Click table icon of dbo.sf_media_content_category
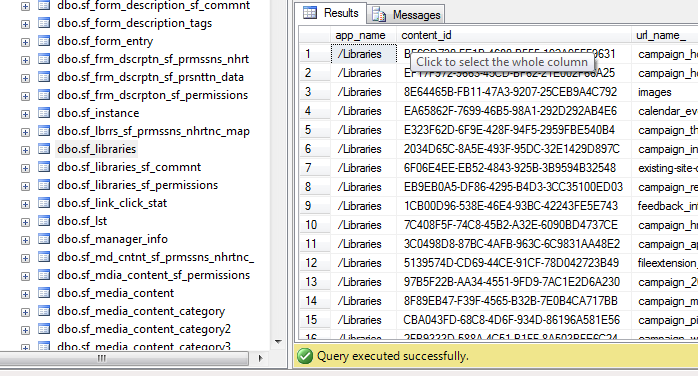698x376 pixels. tap(44, 311)
